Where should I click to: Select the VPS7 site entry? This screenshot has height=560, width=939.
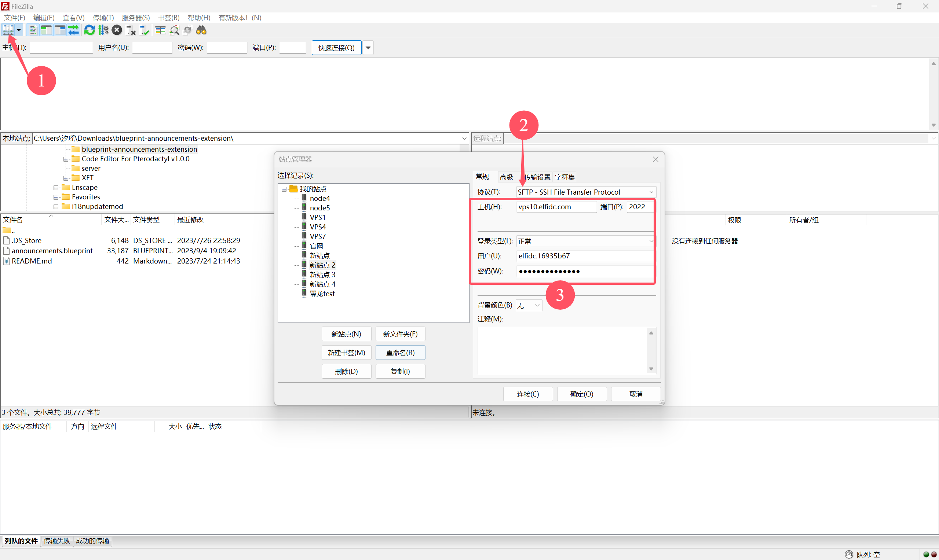click(x=318, y=236)
